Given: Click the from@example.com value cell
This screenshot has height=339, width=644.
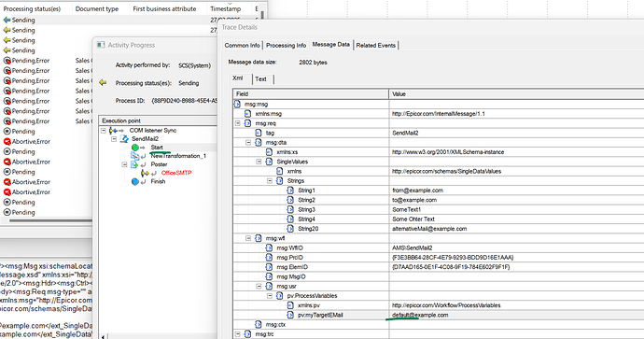Looking at the screenshot, I should [516, 191].
